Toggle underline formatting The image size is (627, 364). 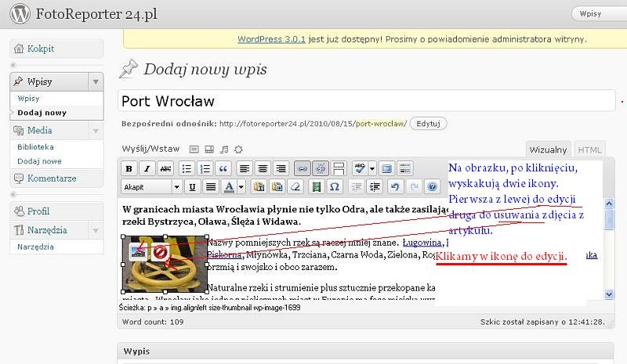click(x=192, y=187)
